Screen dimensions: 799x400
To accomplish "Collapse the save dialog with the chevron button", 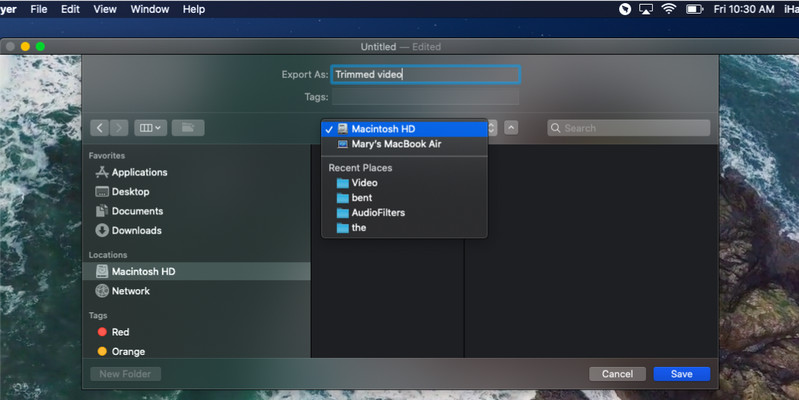I will (511, 128).
